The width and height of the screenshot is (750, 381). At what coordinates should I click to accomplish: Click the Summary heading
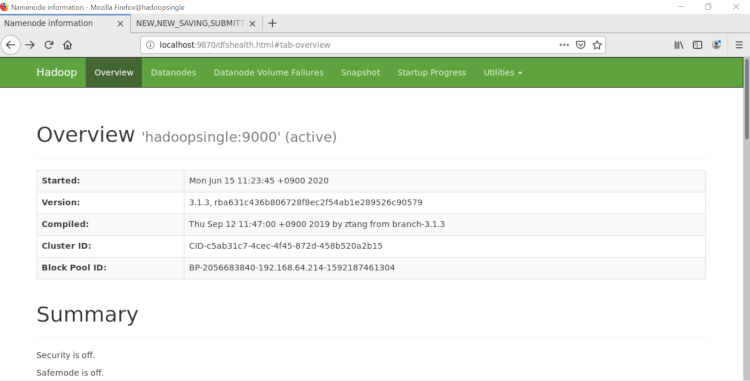[87, 315]
